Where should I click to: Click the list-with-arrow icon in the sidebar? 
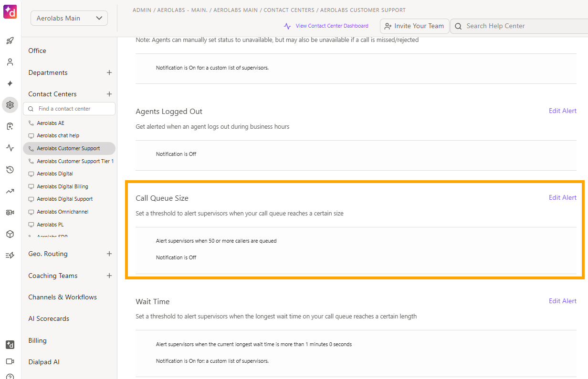[10, 256]
